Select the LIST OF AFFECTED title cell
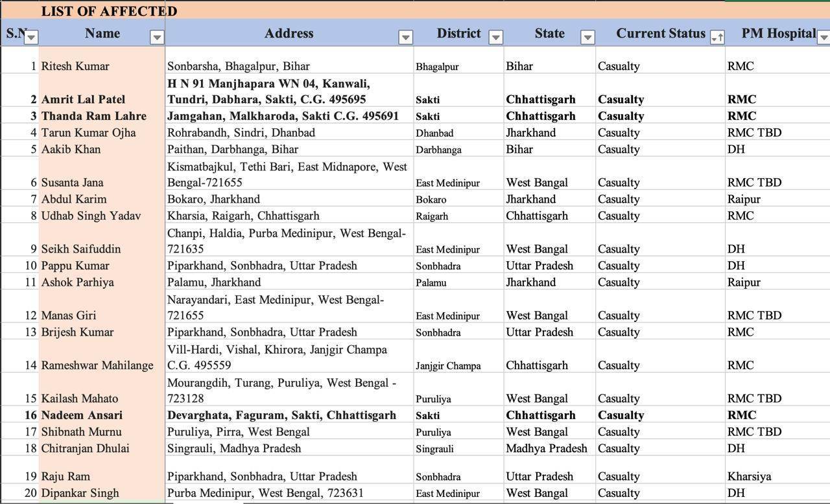 109,11
